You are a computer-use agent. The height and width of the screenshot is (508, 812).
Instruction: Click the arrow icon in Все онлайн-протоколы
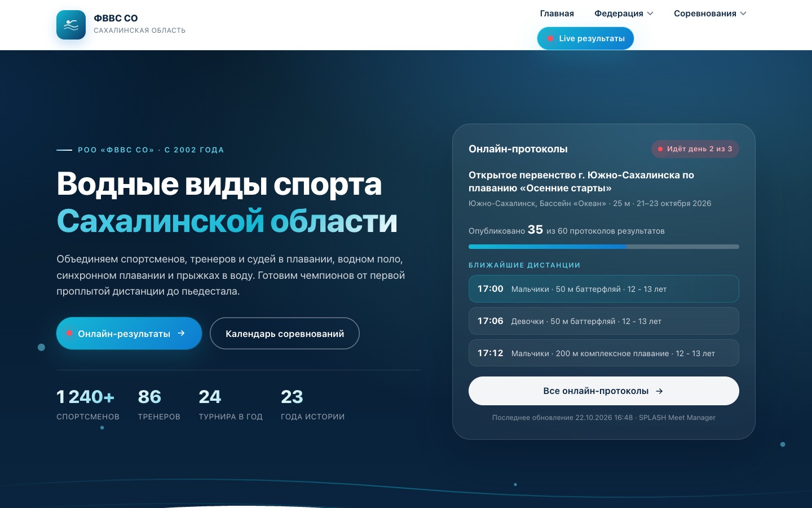click(659, 391)
